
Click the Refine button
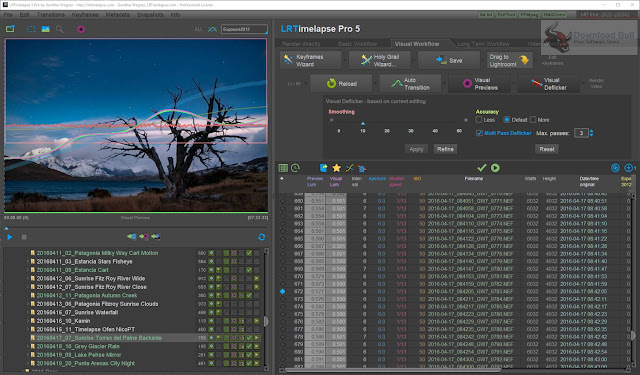tap(445, 149)
